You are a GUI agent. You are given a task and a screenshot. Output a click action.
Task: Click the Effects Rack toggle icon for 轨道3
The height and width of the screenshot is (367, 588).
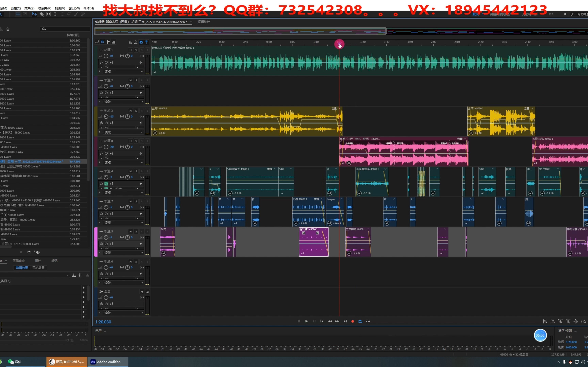point(102,123)
